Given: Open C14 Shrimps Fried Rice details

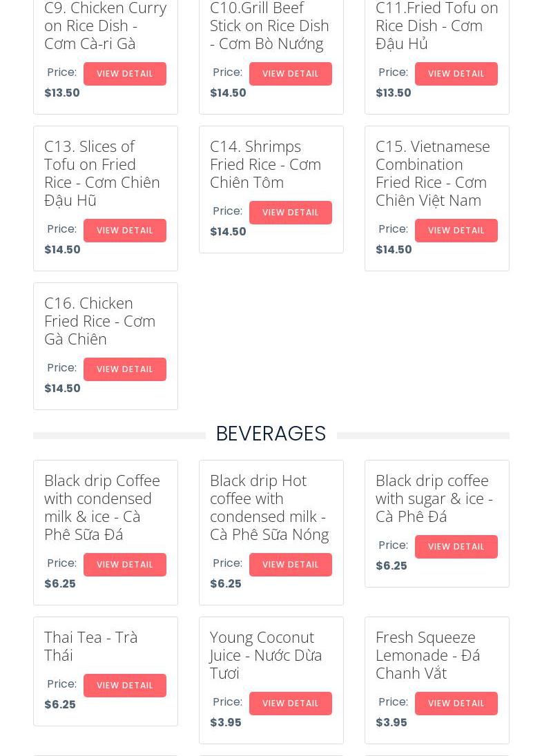Looking at the screenshot, I should click(x=290, y=213).
